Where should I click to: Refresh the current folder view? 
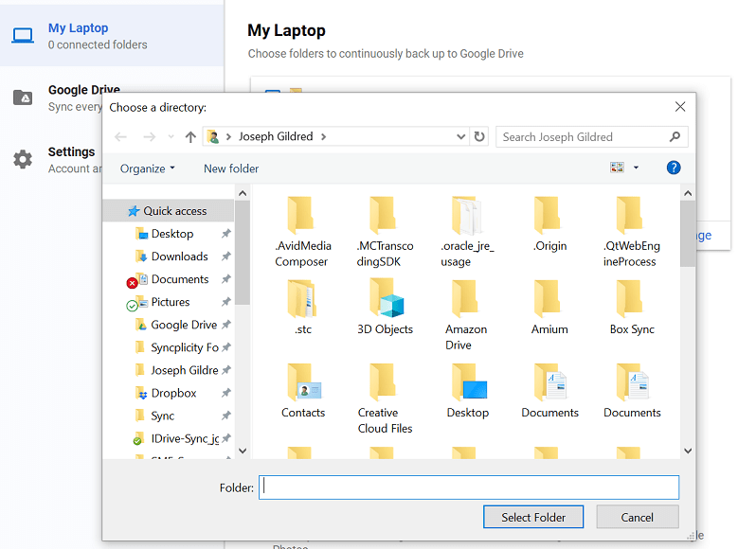479,136
